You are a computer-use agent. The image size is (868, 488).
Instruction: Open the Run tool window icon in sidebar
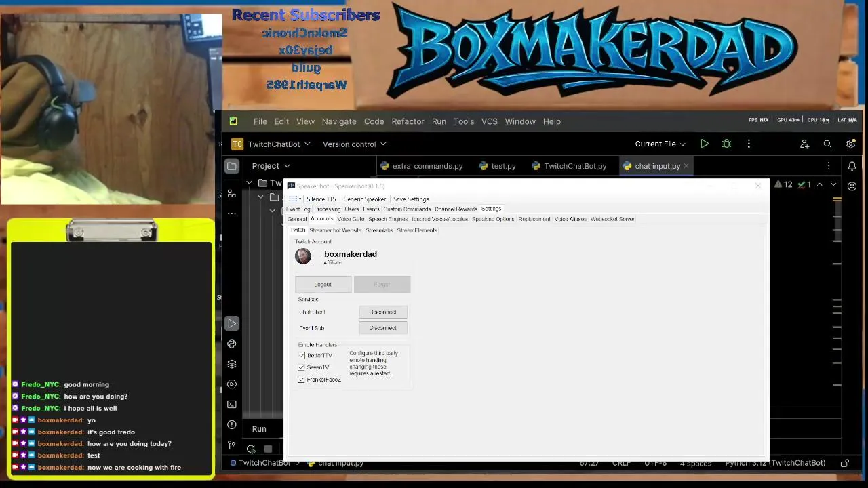232,323
